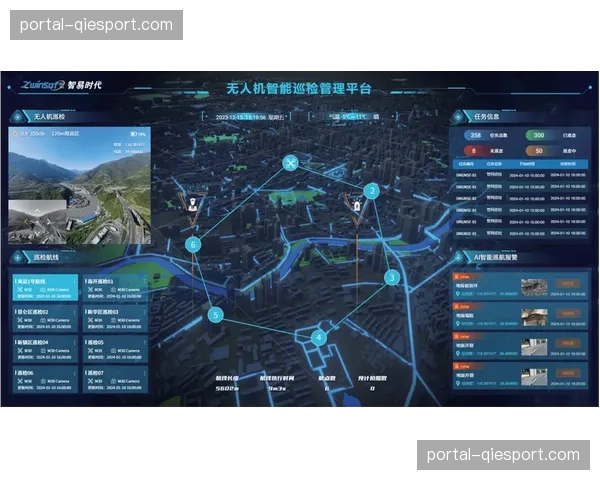Click the drone start waypoint on the map

pos(290,163)
